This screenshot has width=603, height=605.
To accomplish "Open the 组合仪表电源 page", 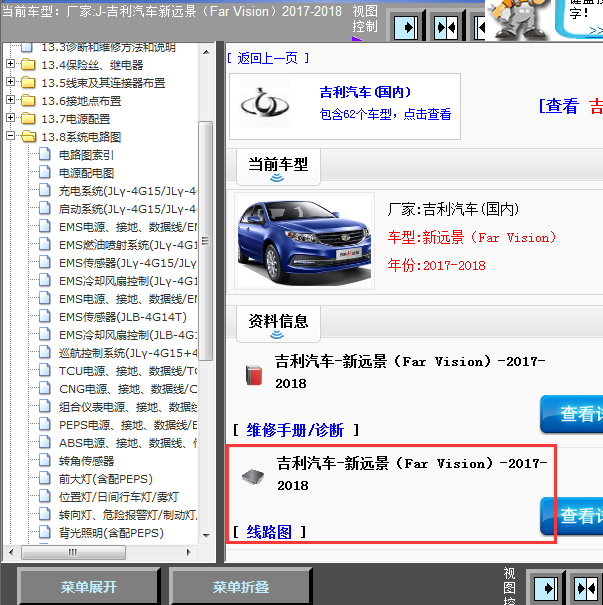I will [128, 407].
